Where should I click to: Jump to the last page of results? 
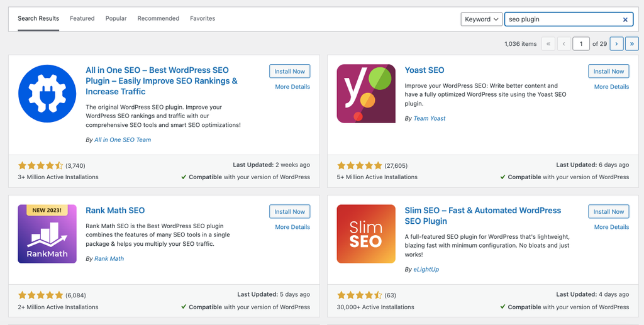point(632,43)
